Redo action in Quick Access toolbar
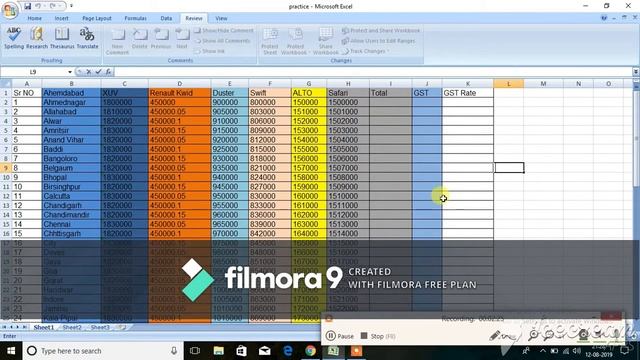The image size is (640, 360). (53, 6)
